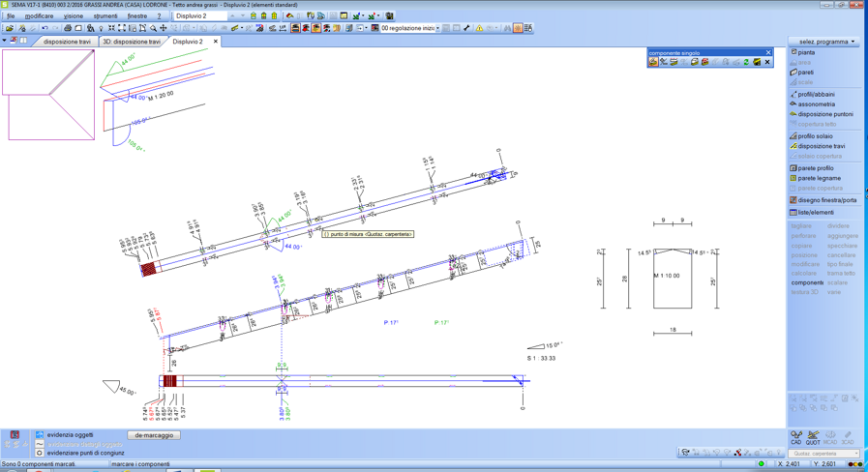
Task: Open the pianta view in sidebar
Action: click(805, 52)
